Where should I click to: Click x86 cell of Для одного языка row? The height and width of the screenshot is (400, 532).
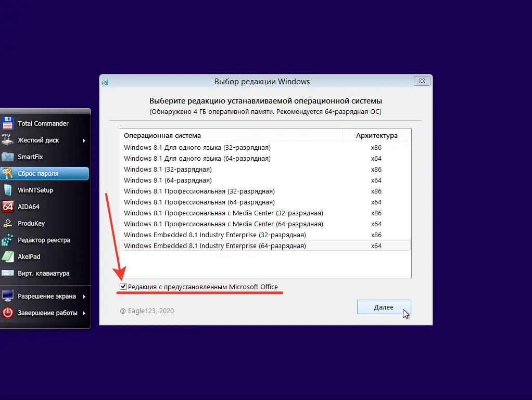point(376,147)
